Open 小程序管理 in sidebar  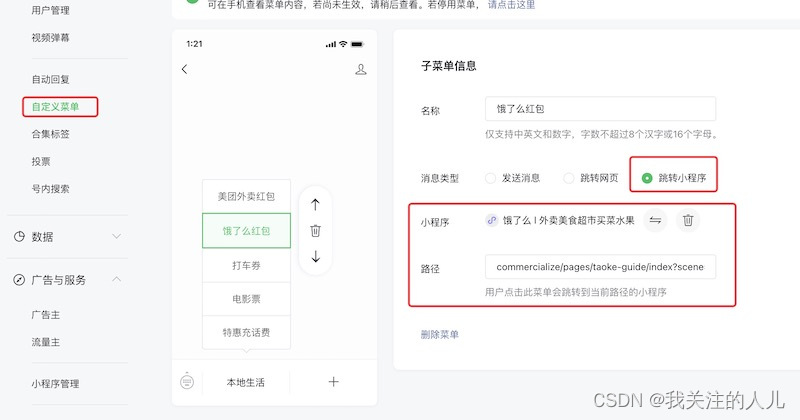[56, 384]
